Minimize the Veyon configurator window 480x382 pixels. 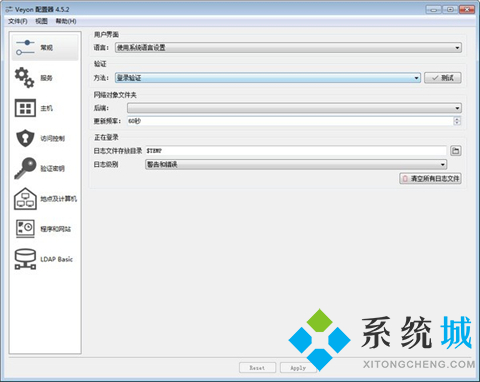coord(434,10)
